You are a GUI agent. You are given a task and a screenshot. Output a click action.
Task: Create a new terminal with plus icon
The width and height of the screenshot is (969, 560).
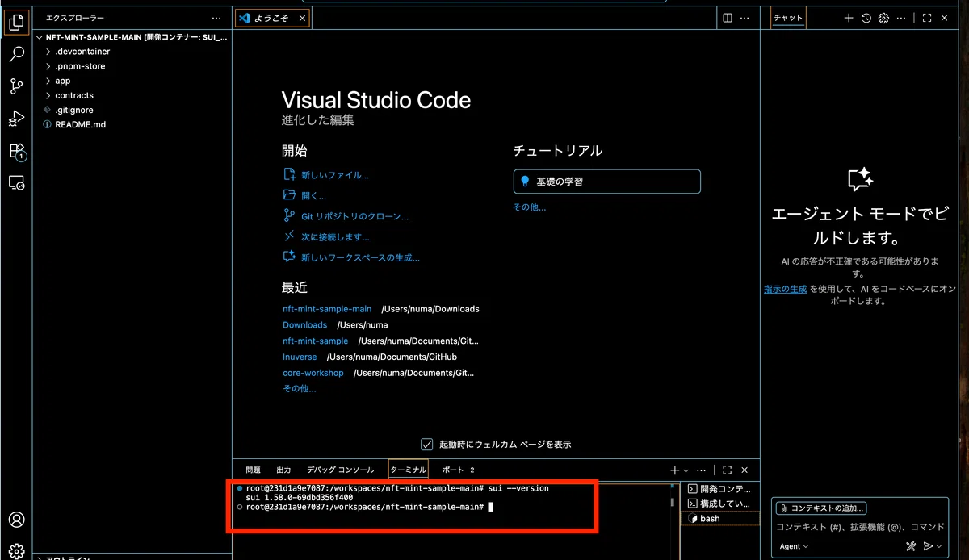pyautogui.click(x=675, y=470)
